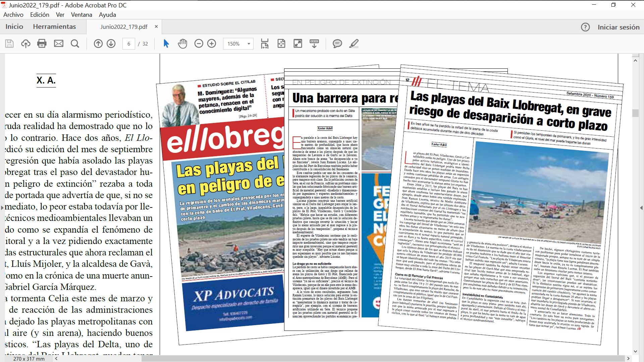Open the Archivo menu
This screenshot has height=362, width=644.
(13, 15)
